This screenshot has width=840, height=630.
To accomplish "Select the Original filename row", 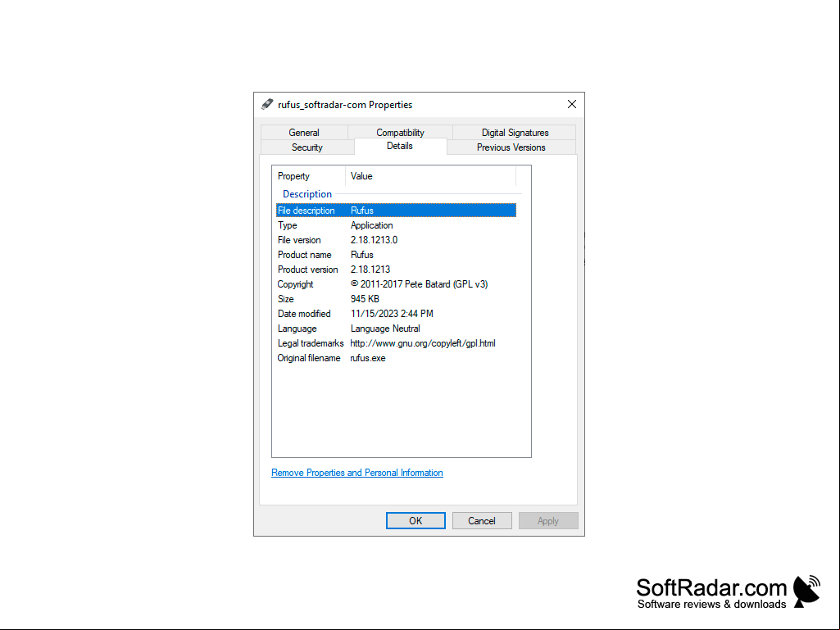I will pyautogui.click(x=396, y=358).
